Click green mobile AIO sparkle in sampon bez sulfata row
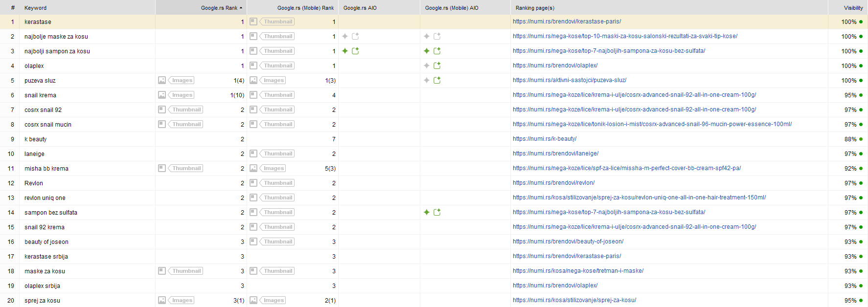The height and width of the screenshot is (307, 868). (427, 212)
